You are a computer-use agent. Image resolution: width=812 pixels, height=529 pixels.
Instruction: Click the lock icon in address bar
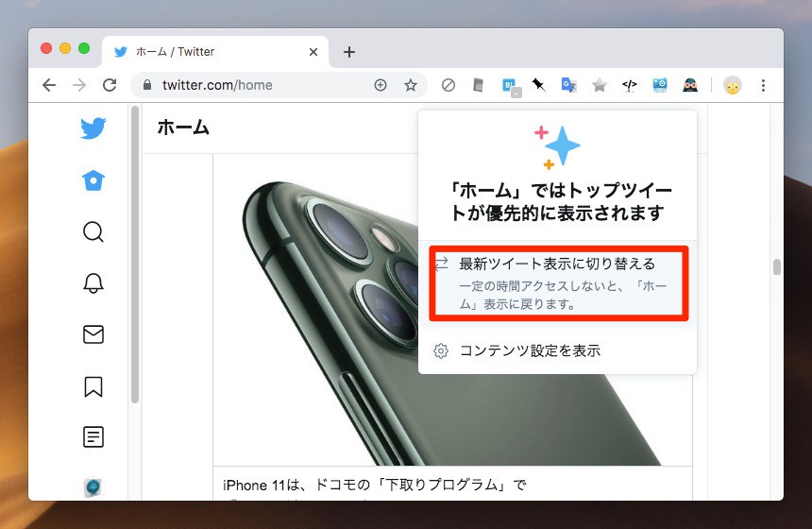147,85
